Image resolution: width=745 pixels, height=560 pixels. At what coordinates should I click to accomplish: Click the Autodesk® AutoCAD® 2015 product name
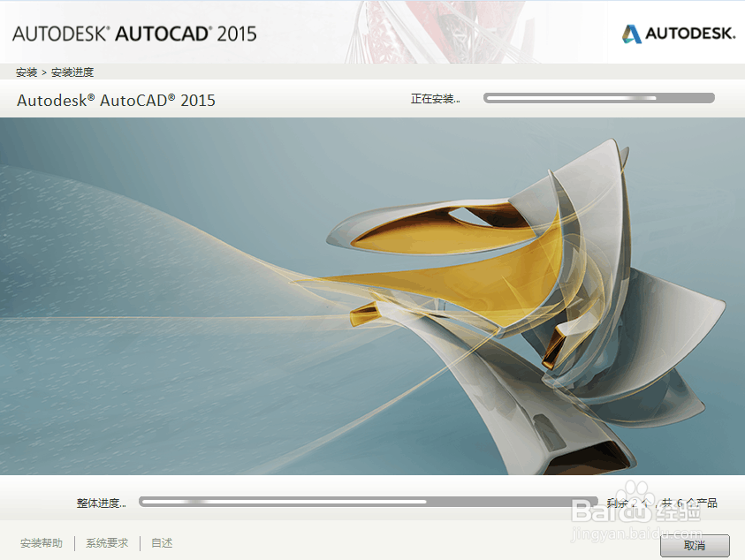click(x=116, y=100)
